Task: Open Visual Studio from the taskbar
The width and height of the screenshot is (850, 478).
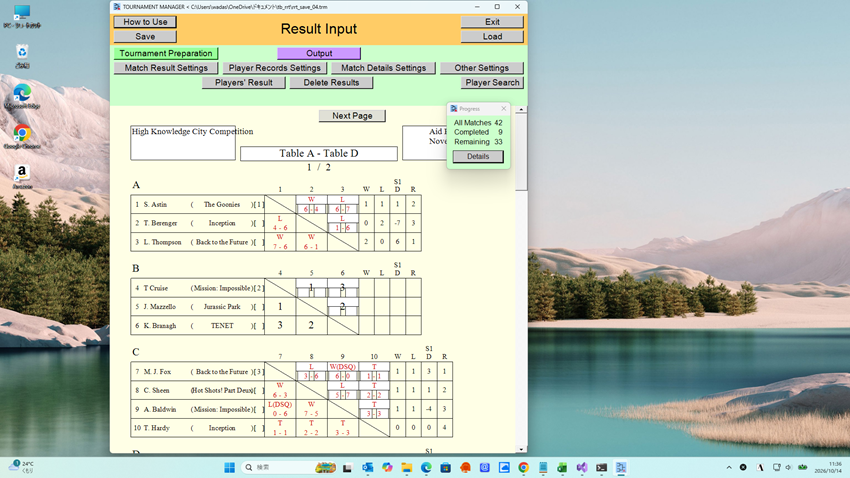Action: point(582,467)
